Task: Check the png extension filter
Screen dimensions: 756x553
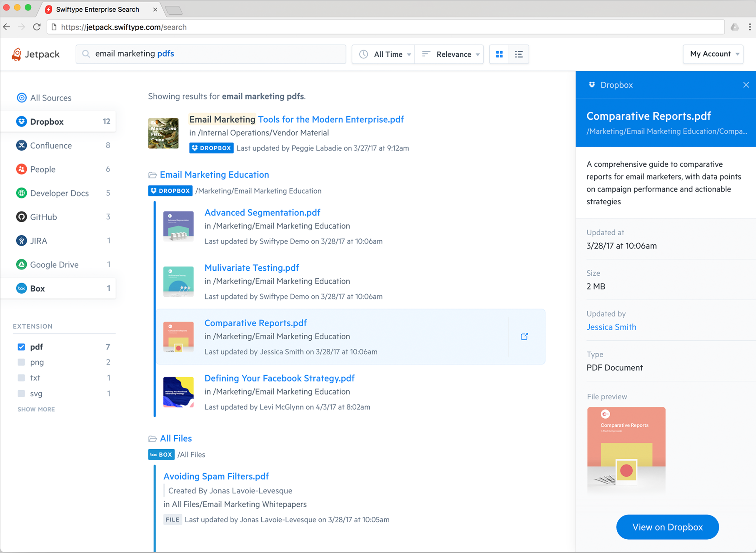Action: coord(21,362)
